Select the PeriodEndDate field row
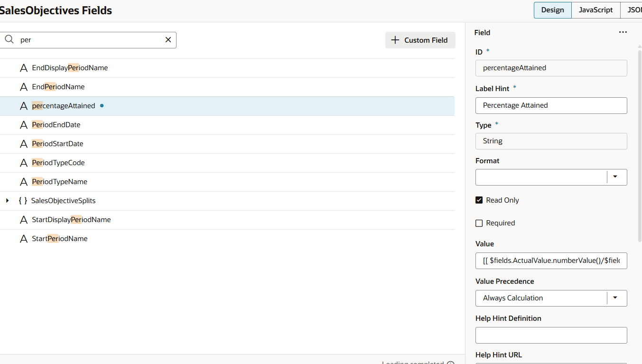642x364 pixels. click(x=227, y=125)
